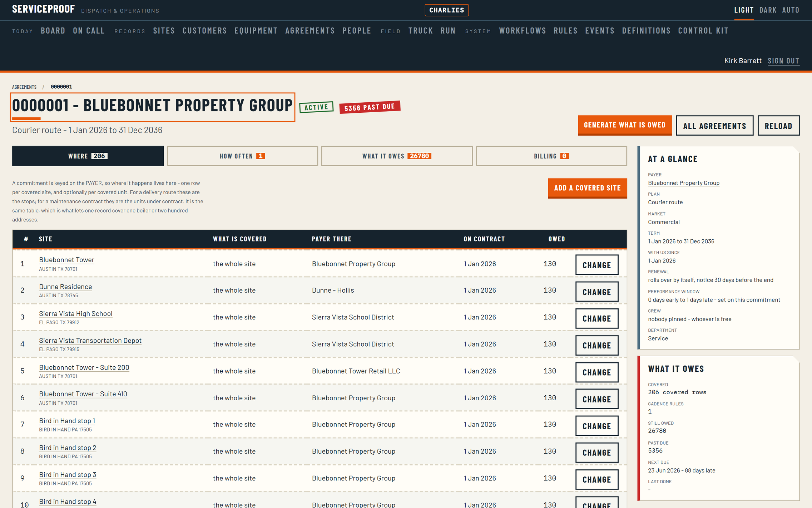Click the On Contract column header
The image size is (812, 508).
coord(484,239)
